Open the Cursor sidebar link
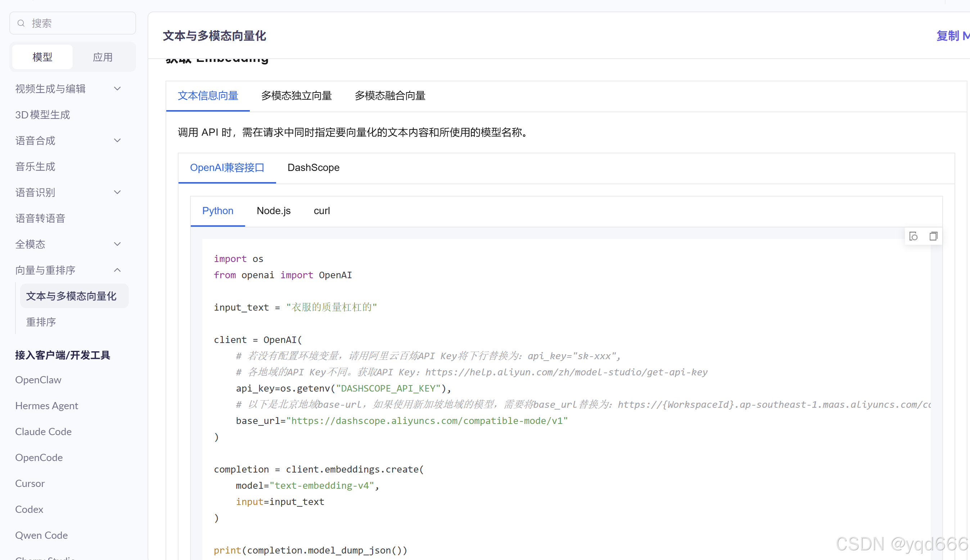Viewport: 970px width, 560px height. click(x=30, y=483)
